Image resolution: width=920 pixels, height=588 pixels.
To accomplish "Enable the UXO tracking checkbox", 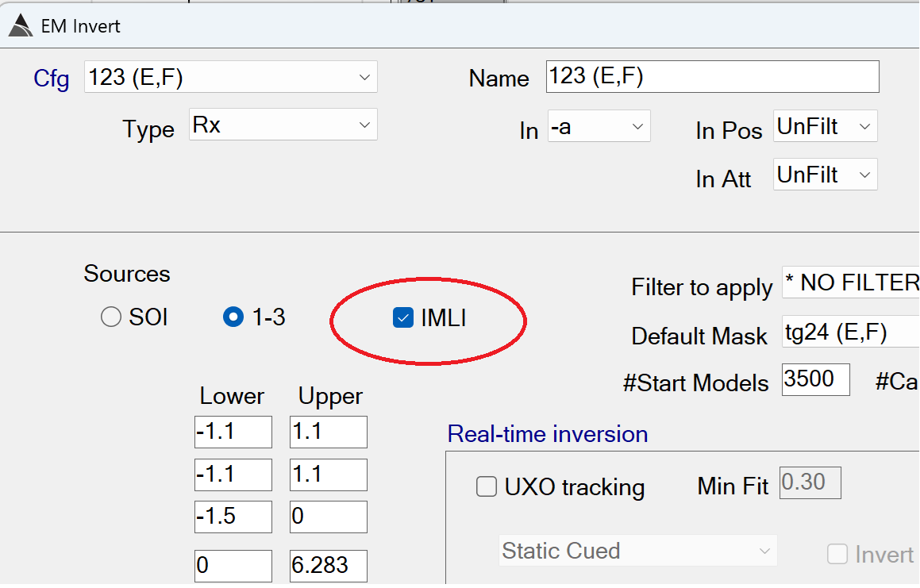I will [487, 486].
